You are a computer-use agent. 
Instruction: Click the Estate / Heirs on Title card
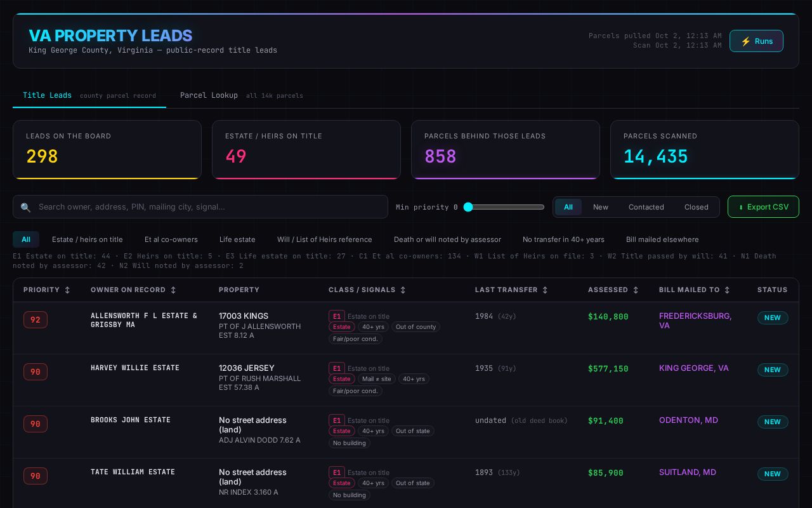tap(306, 150)
